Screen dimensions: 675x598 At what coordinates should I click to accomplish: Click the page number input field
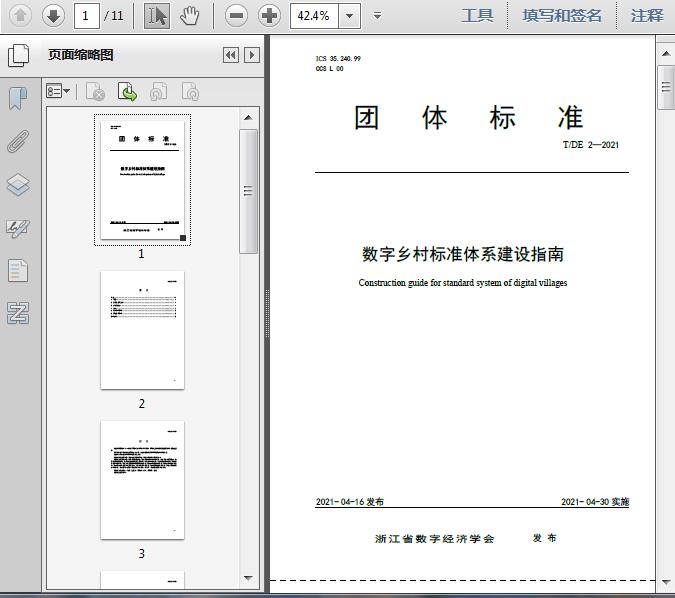click(87, 16)
